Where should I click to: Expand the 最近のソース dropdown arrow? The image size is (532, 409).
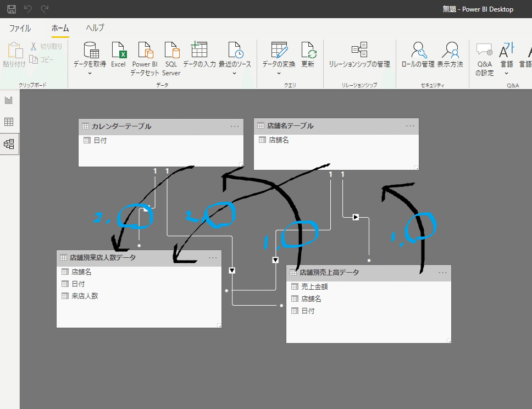tap(234, 73)
